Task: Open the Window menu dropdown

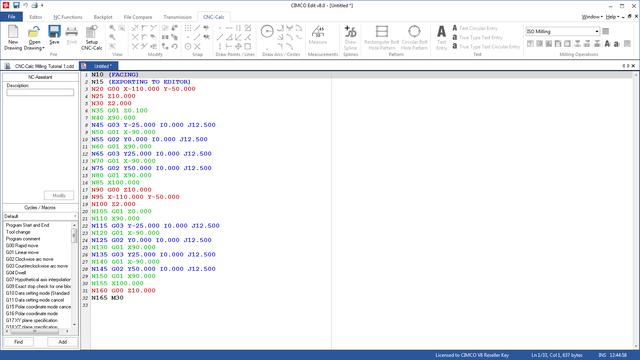Action: coord(592,17)
